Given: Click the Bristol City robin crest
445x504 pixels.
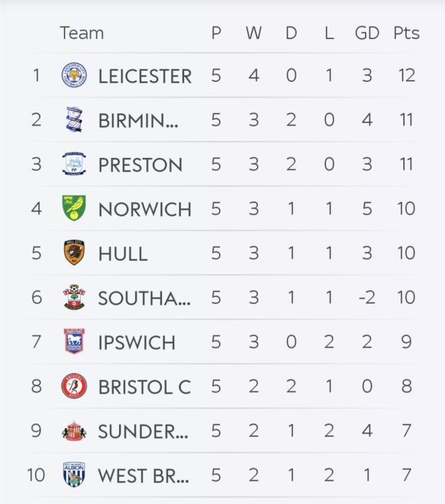Looking at the screenshot, I should [x=73, y=386].
